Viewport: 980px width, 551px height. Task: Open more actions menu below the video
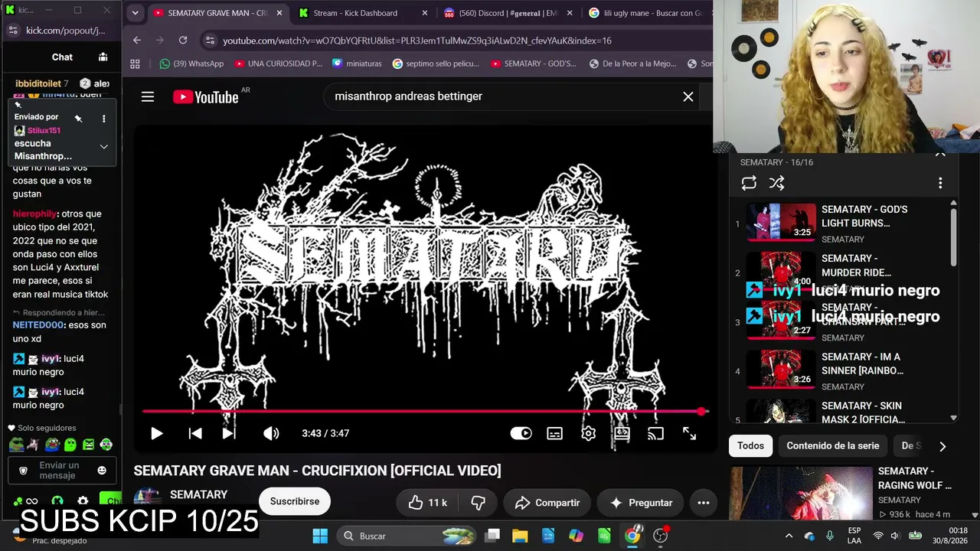[704, 503]
